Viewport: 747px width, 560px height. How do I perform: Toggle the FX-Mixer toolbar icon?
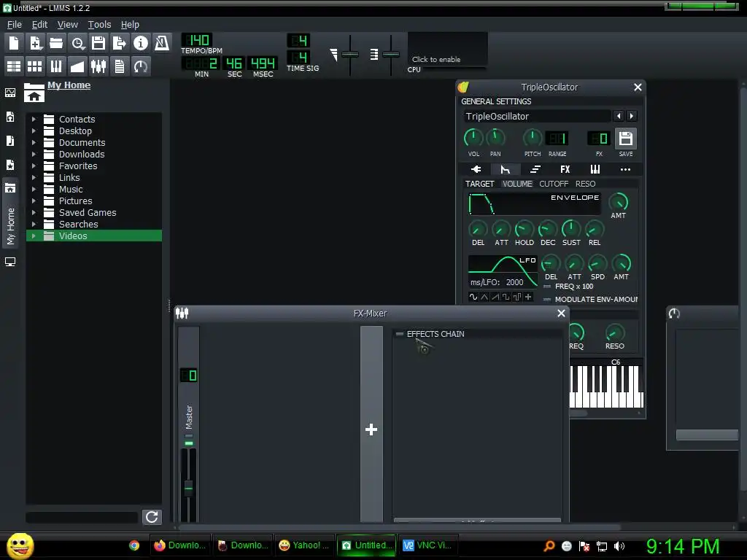[x=98, y=66]
